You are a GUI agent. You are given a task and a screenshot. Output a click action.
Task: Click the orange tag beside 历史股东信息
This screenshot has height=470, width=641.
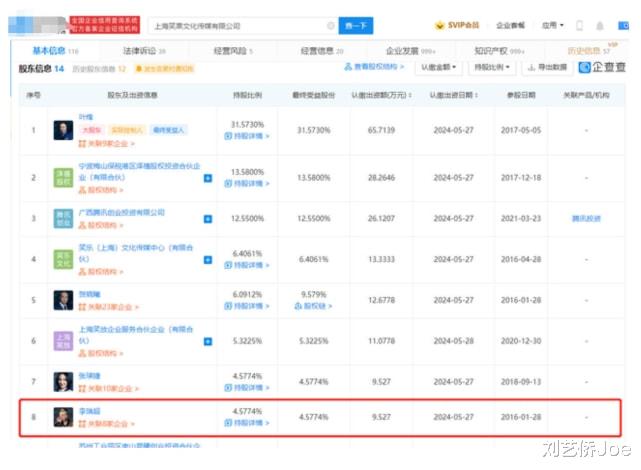tap(164, 69)
